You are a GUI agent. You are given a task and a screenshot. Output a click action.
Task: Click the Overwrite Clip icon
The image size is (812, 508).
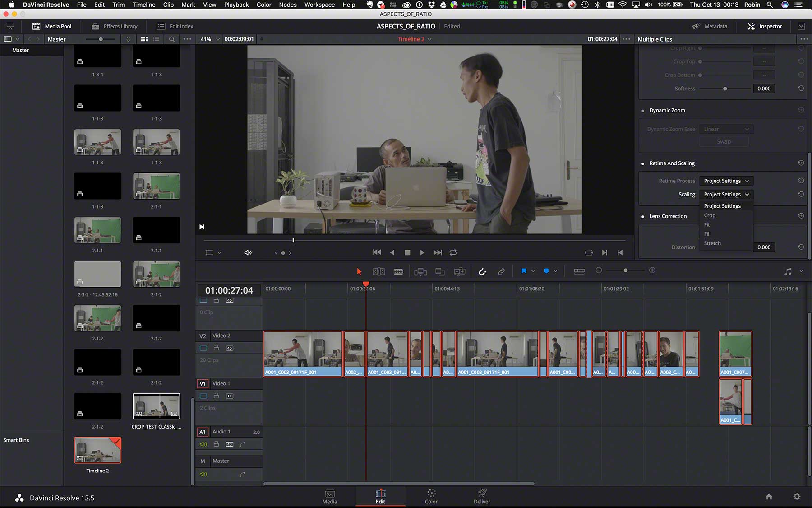(x=440, y=271)
